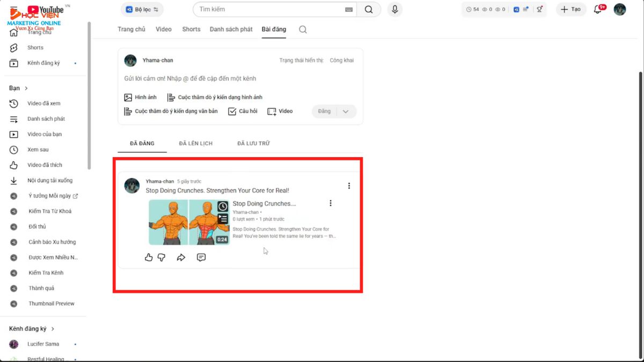Open the Bộ lọc filter

[x=142, y=9]
